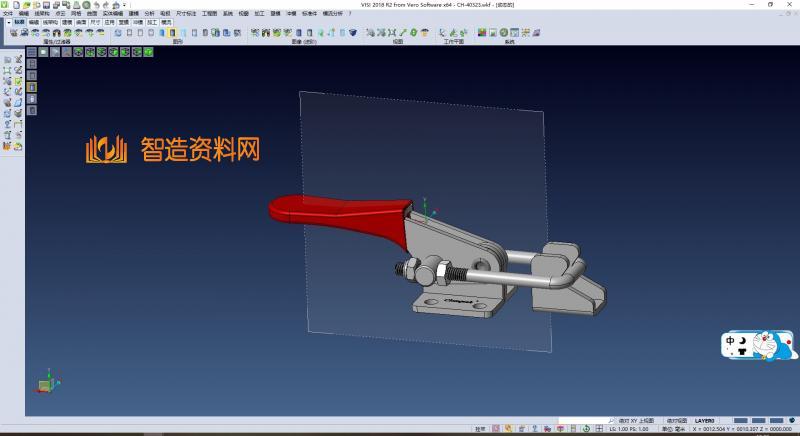Image resolution: width=800 pixels, height=436 pixels.
Task: Open the 模流分析 menu
Action: click(333, 13)
